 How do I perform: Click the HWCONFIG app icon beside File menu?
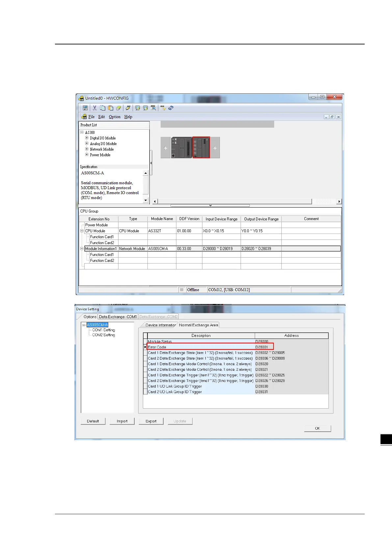point(84,117)
